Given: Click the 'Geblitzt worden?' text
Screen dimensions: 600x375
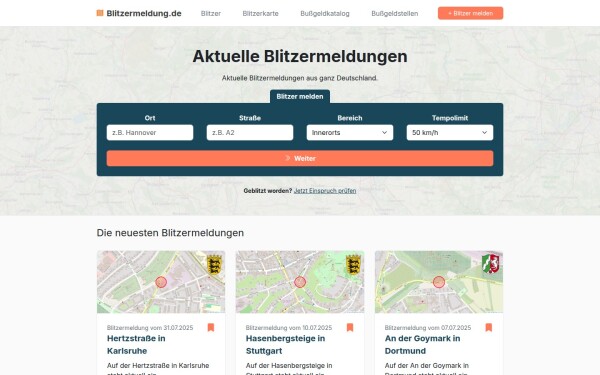Looking at the screenshot, I should pyautogui.click(x=268, y=191).
